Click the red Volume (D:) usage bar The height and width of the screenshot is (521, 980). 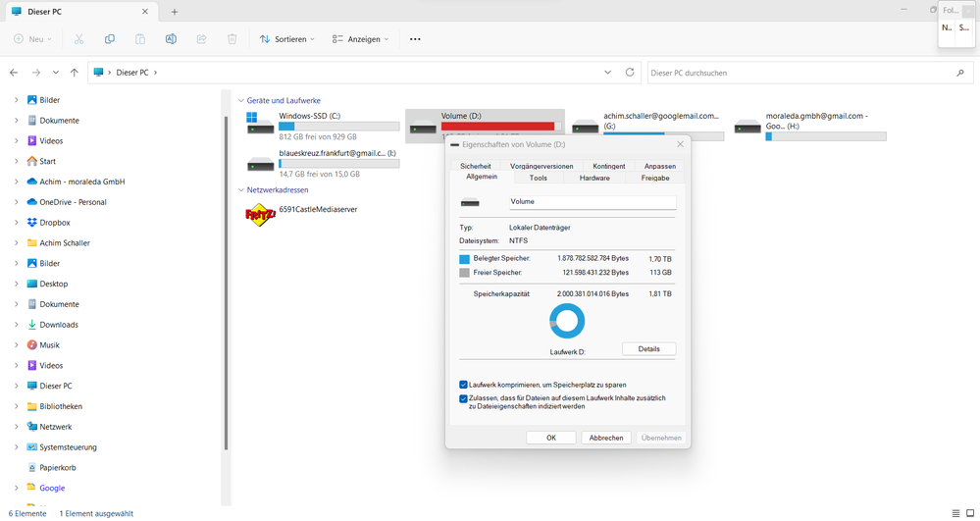click(501, 127)
